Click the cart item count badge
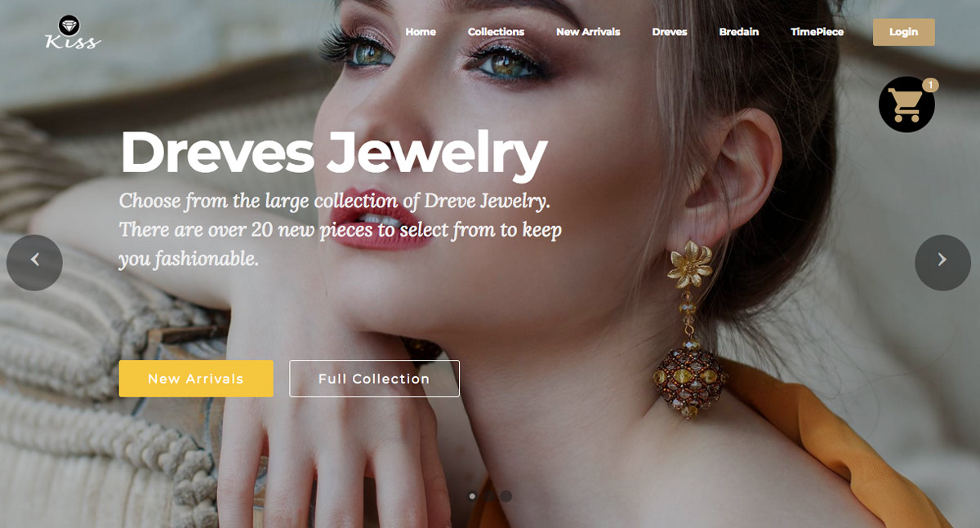 (x=930, y=85)
